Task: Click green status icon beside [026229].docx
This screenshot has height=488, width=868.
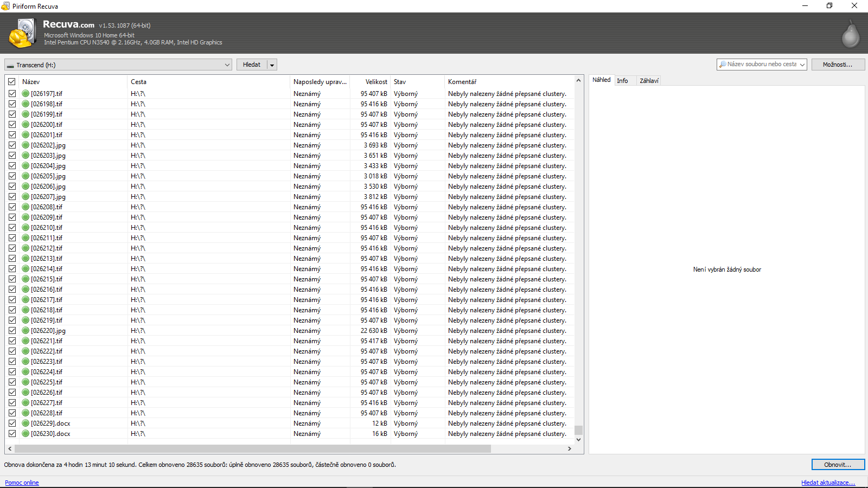Action: (x=25, y=423)
